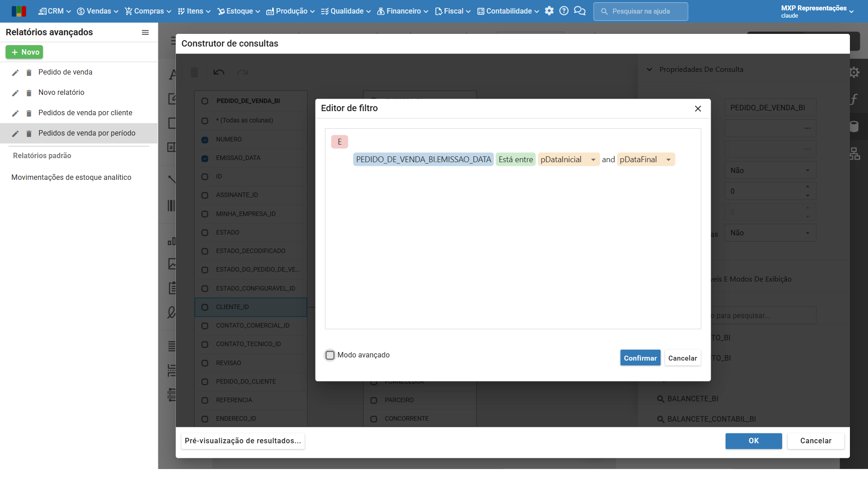Open the Contabilidade menu

point(508,11)
